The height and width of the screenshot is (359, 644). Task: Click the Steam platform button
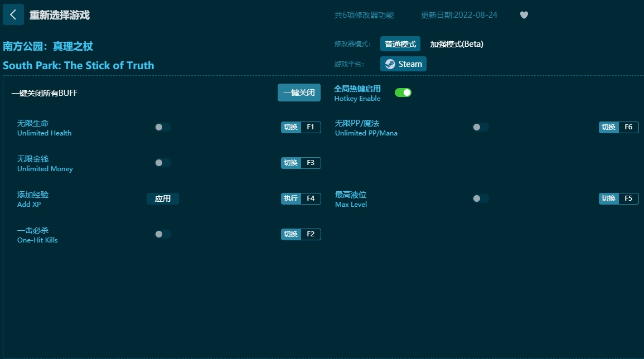(403, 64)
